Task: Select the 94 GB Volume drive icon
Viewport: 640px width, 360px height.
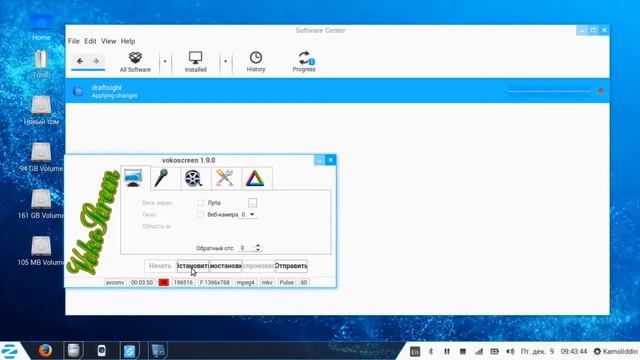Action: [41, 157]
